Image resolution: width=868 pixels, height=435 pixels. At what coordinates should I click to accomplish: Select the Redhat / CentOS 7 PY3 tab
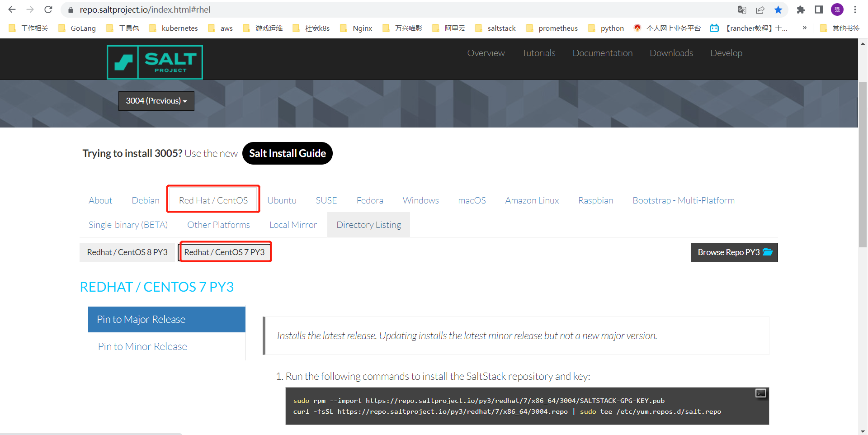pyautogui.click(x=225, y=252)
